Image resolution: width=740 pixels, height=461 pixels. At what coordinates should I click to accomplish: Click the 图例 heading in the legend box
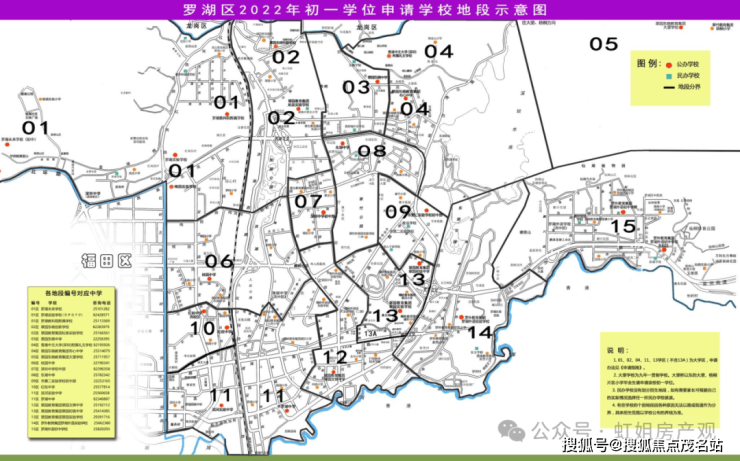tap(648, 64)
